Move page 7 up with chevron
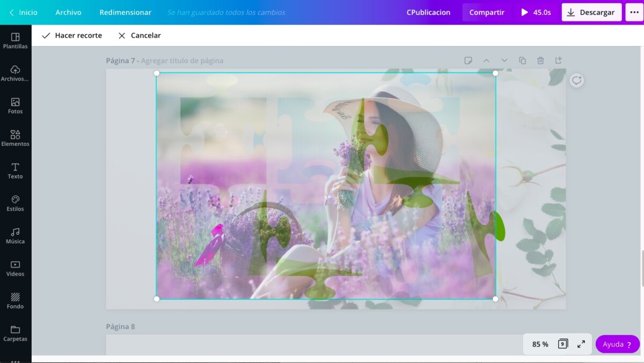This screenshot has height=363, width=644. [x=486, y=61]
